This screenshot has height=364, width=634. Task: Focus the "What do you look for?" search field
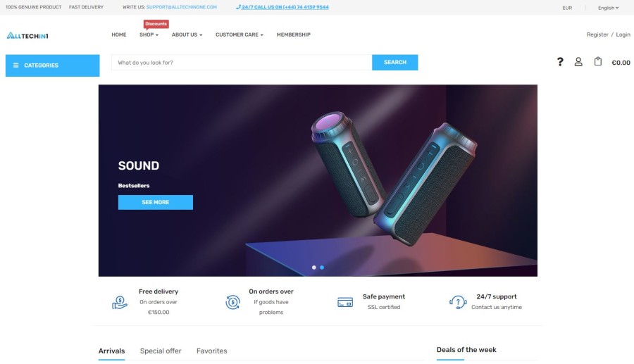(x=242, y=63)
